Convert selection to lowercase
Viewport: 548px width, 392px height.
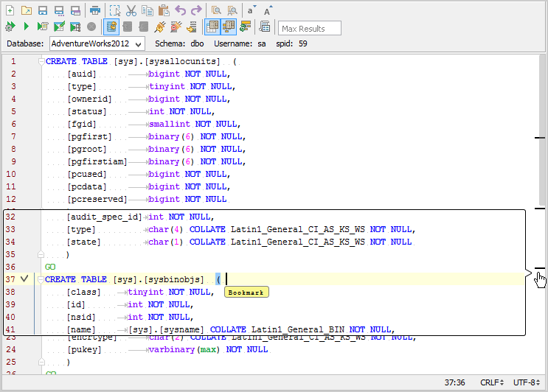click(252, 10)
